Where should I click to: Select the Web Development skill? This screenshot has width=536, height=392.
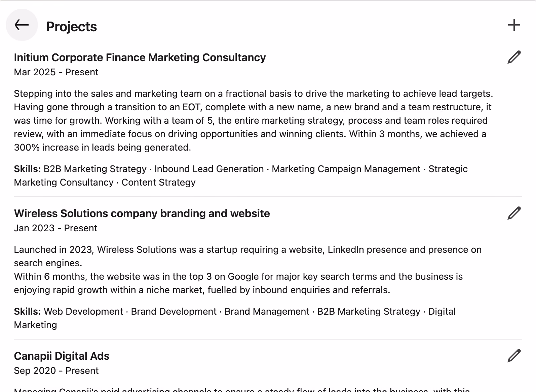click(83, 311)
